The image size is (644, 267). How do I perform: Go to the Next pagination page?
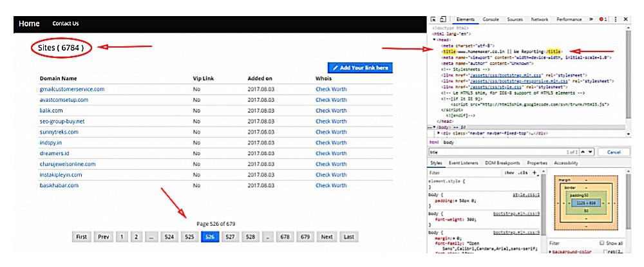pos(327,237)
